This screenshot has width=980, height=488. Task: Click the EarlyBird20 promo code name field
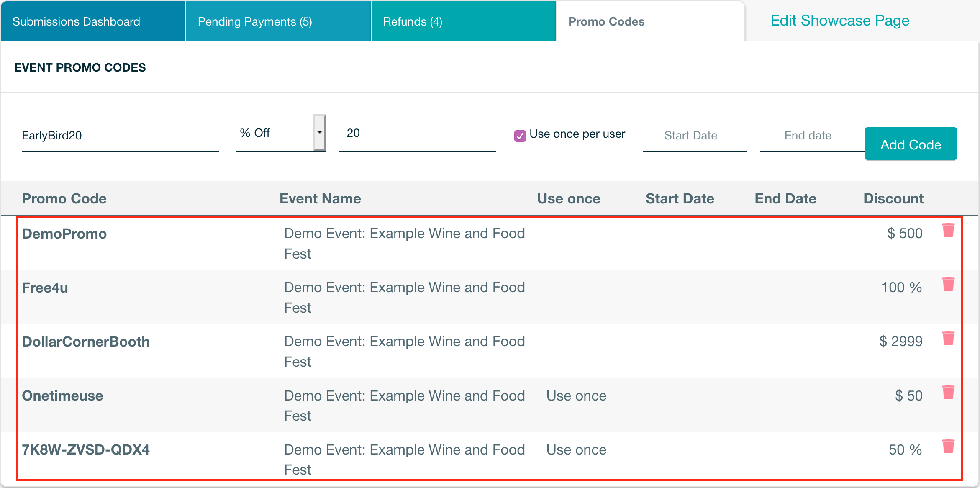(120, 136)
